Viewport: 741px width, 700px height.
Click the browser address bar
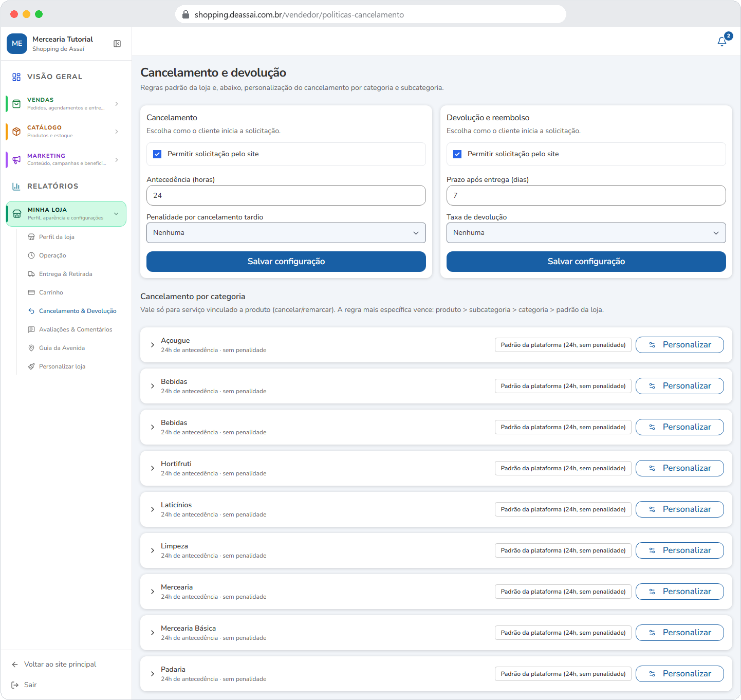(370, 14)
